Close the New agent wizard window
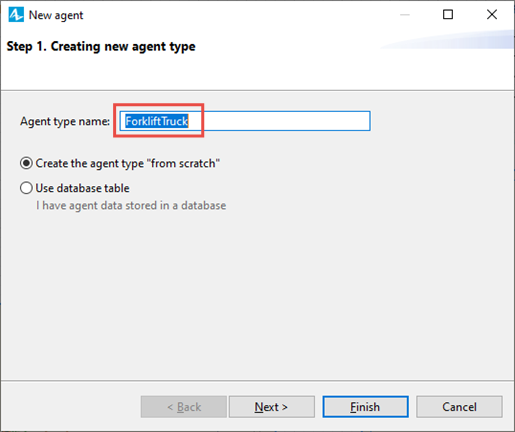Image resolution: width=515 pixels, height=432 pixels. 492,15
